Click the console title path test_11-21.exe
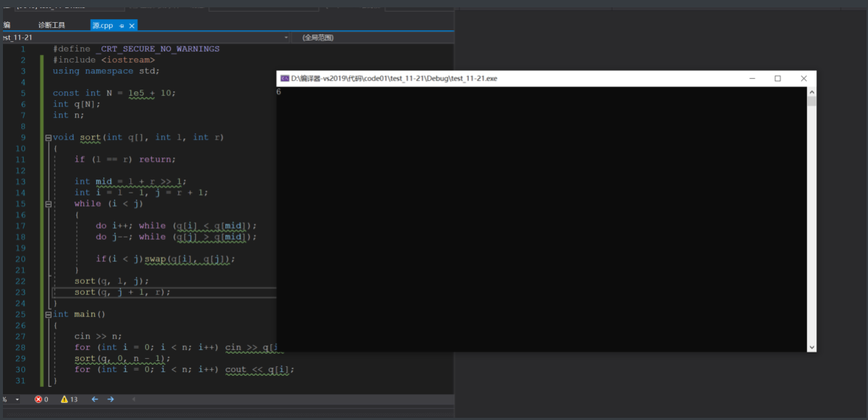Screen dimensions: 868x420 [394, 79]
